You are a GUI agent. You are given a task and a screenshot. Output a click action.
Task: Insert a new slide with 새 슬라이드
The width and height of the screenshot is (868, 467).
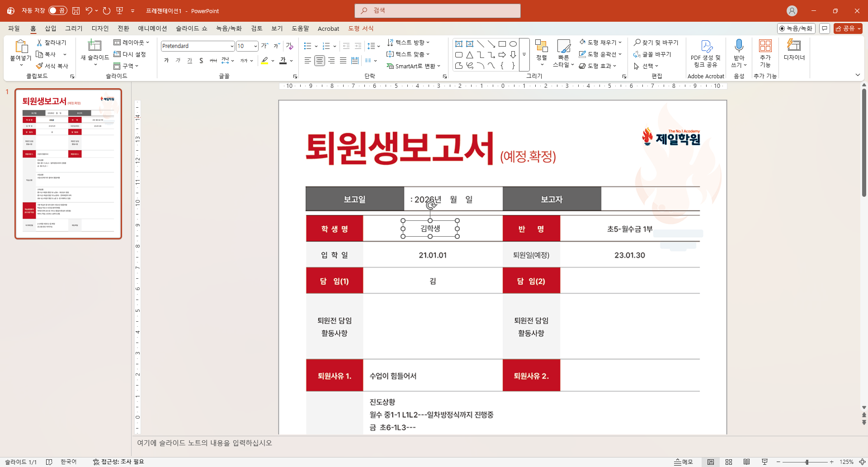(x=94, y=45)
